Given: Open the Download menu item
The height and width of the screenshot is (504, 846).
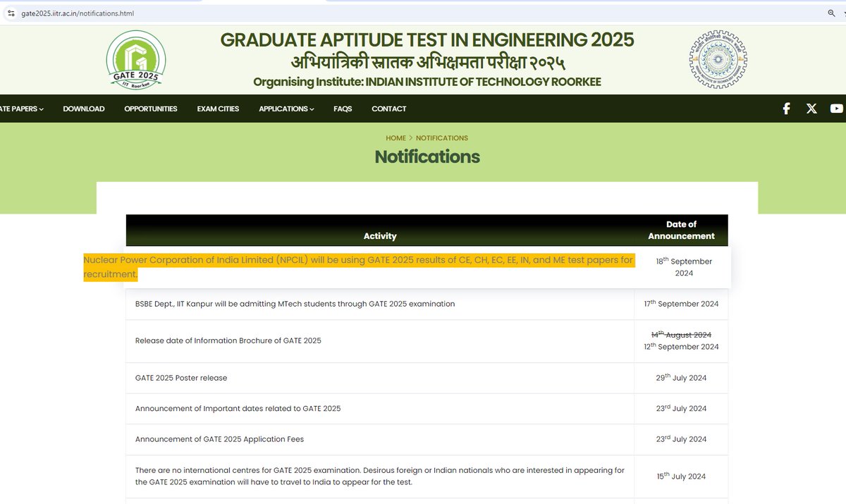Looking at the screenshot, I should (84, 109).
